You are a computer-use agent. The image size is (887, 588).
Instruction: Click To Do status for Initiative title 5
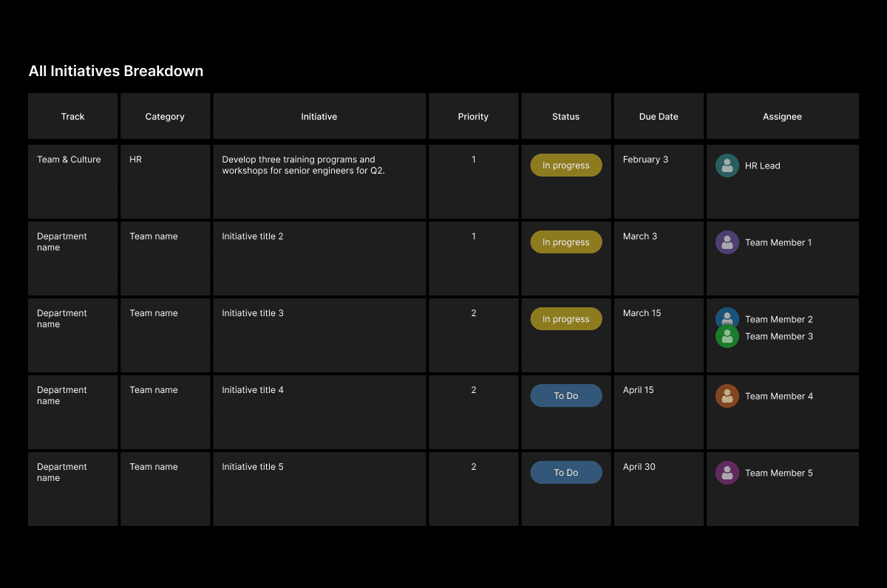[566, 473]
